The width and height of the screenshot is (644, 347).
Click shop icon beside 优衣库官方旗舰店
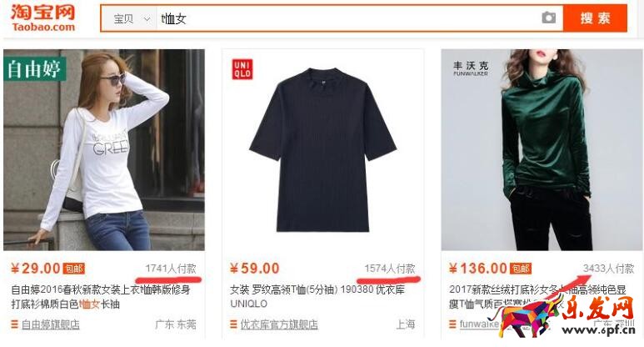click(234, 324)
